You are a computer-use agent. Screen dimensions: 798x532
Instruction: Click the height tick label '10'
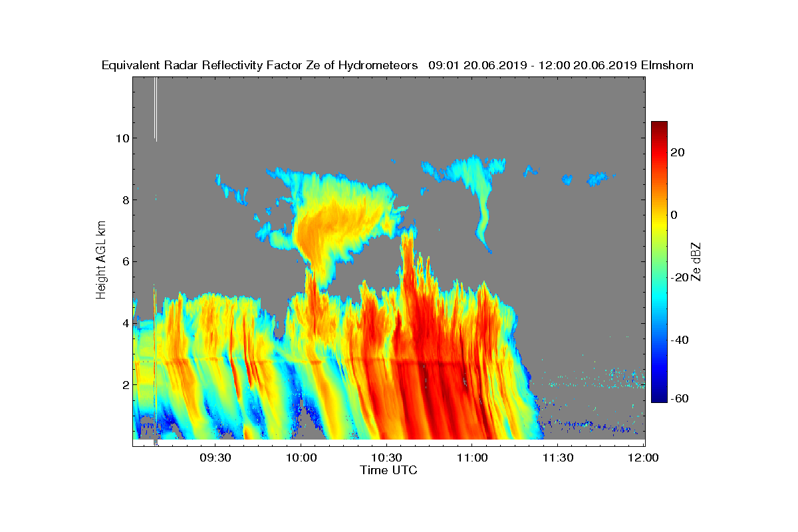[x=122, y=138]
